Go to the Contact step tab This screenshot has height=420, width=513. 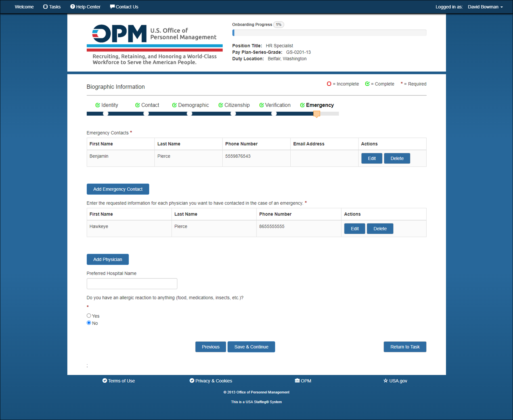(147, 105)
